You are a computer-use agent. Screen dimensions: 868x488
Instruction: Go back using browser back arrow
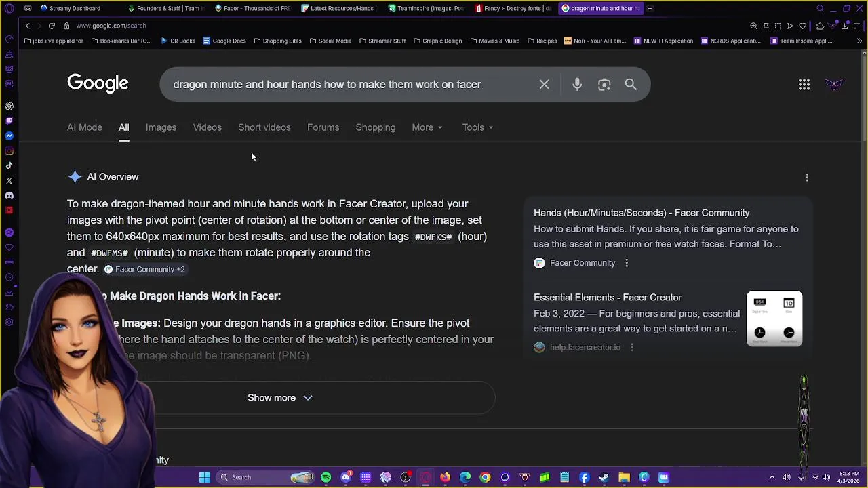27,26
